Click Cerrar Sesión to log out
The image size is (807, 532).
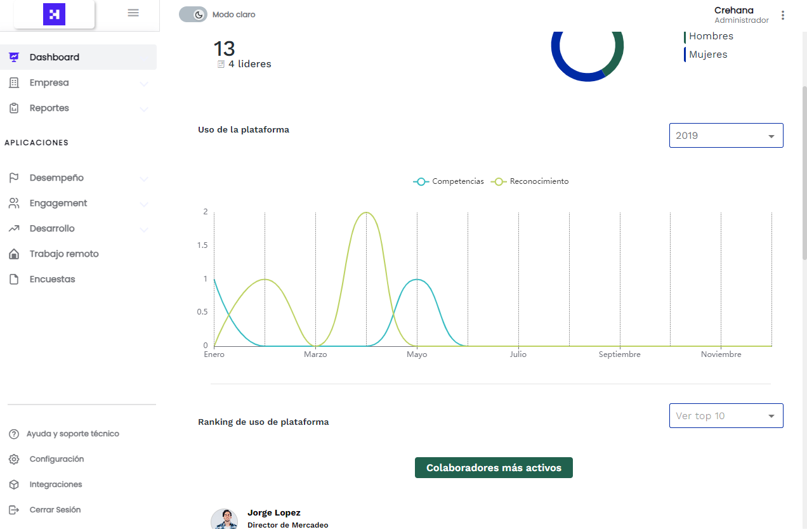(x=55, y=510)
